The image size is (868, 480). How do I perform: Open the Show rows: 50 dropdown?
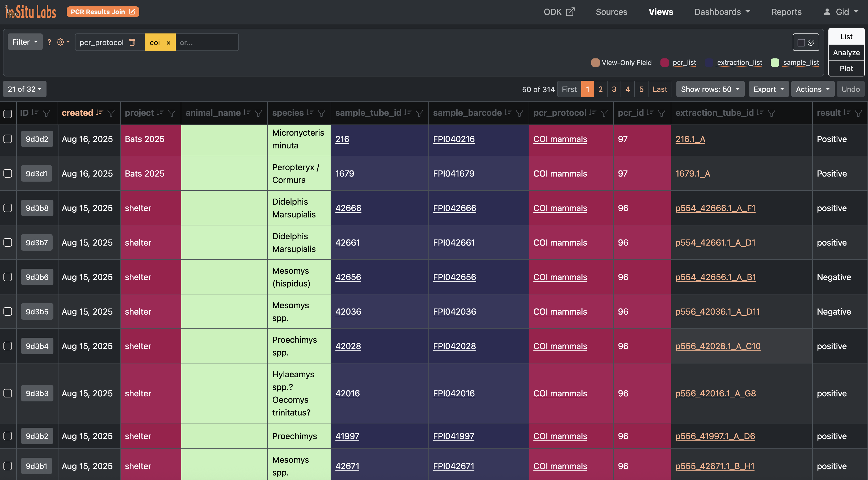click(x=710, y=89)
